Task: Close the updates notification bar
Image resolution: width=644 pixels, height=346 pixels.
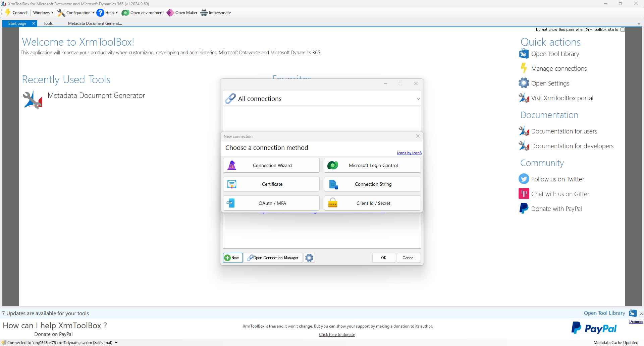Action: click(641, 313)
